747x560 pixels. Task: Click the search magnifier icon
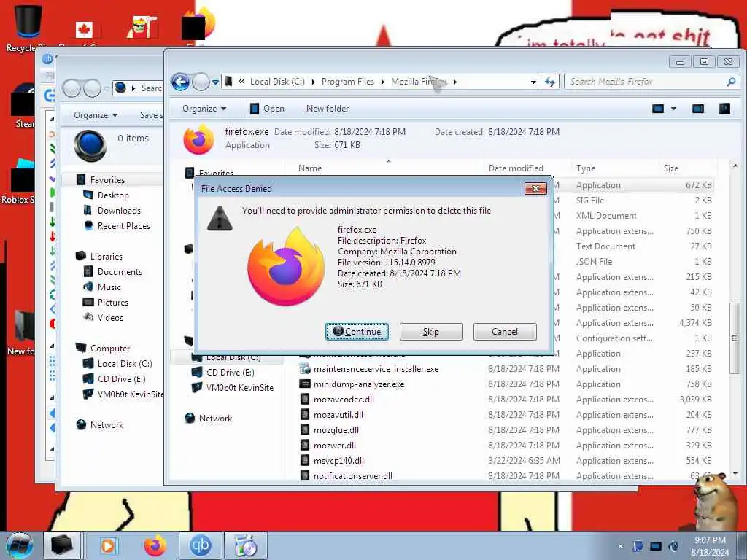[x=731, y=82]
